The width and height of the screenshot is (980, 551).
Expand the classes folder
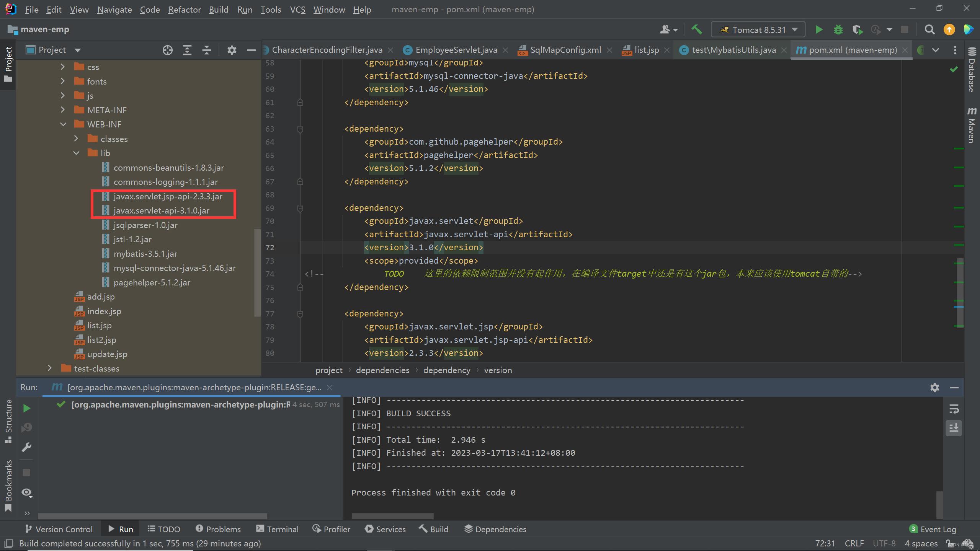pyautogui.click(x=76, y=139)
